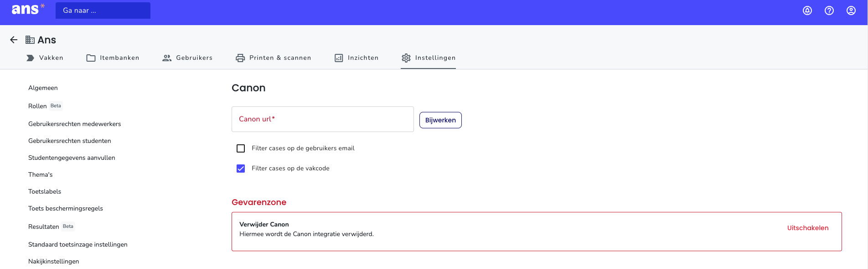Open Algemeen settings in sidebar
The width and height of the screenshot is (868, 269).
pyautogui.click(x=43, y=88)
